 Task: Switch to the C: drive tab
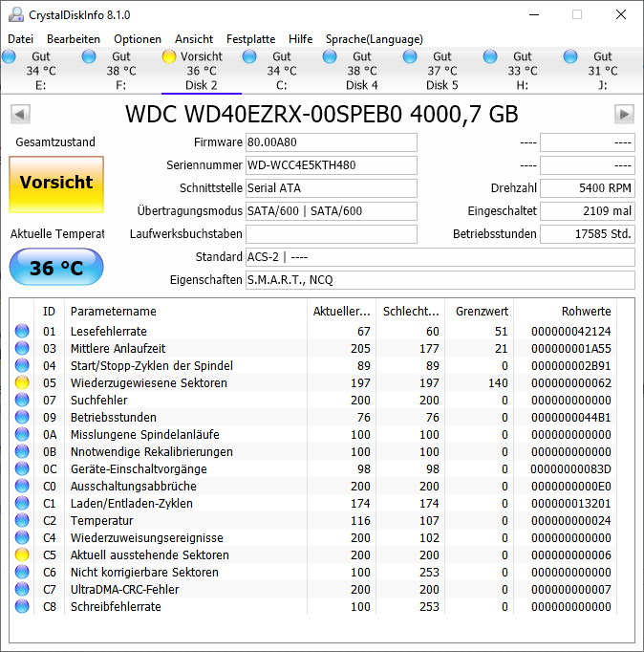click(x=282, y=71)
